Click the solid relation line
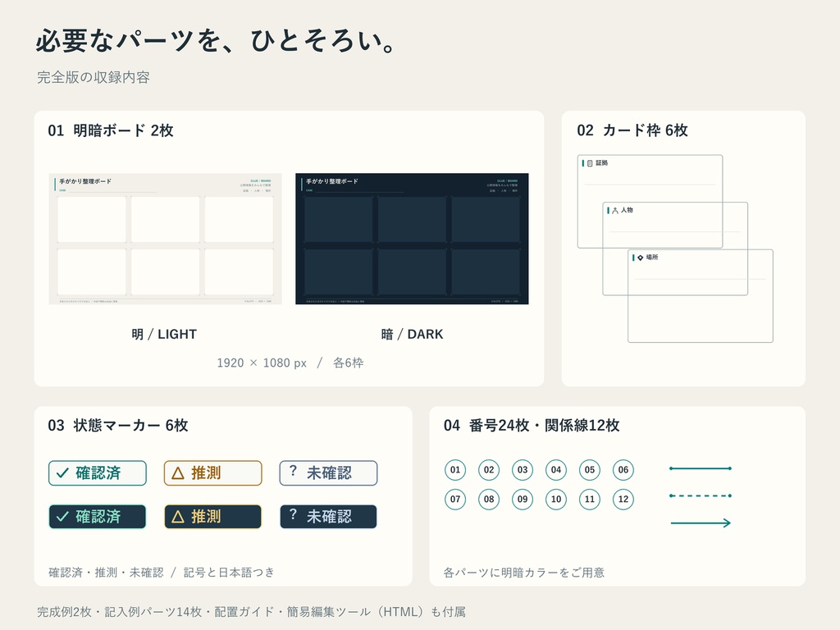Image resolution: width=840 pixels, height=630 pixels. tap(701, 468)
